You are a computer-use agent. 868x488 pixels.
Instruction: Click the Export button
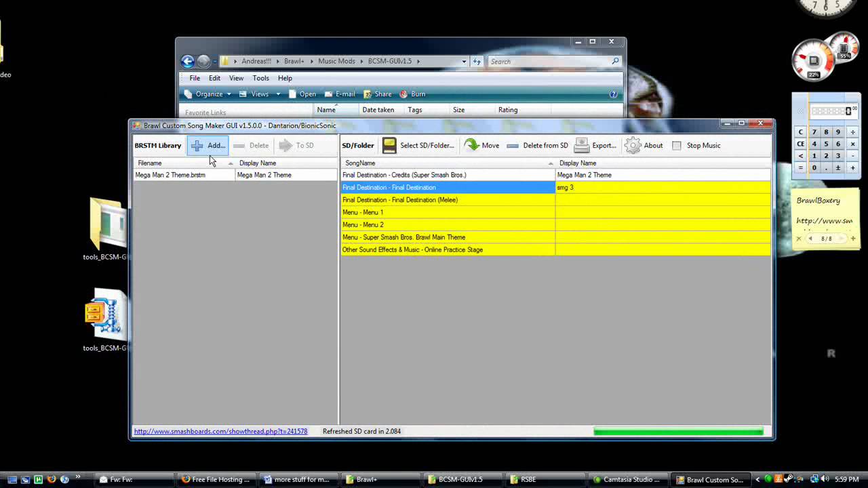pyautogui.click(x=595, y=145)
